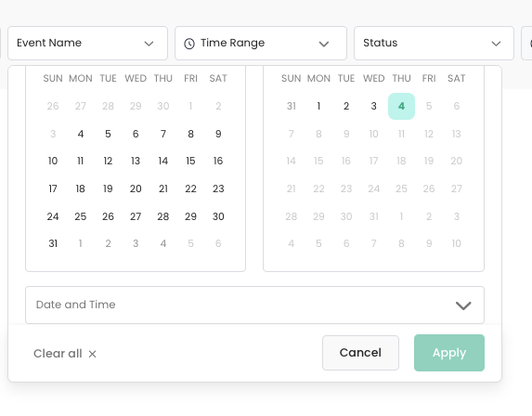Select highlighted day 4 in right calendar

[x=401, y=106]
